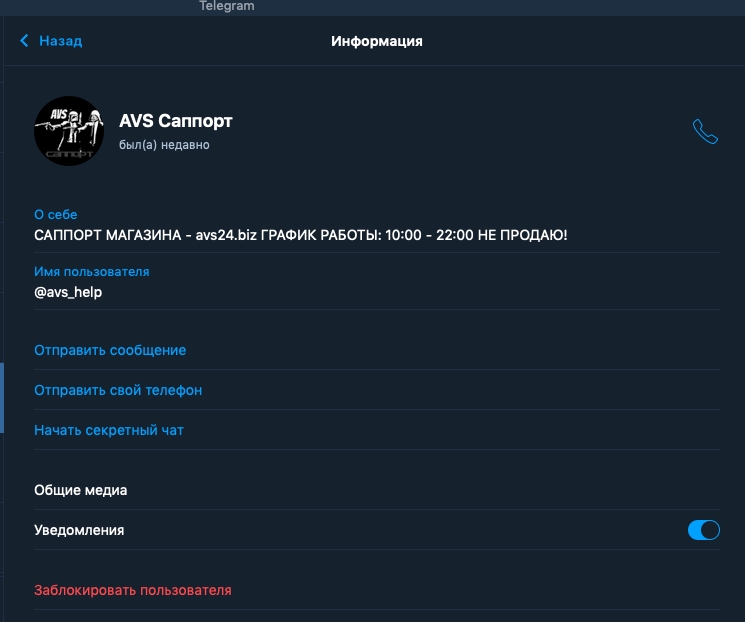Click Отправить сообщение
Viewport: 745px width, 622px height.
[x=110, y=350]
